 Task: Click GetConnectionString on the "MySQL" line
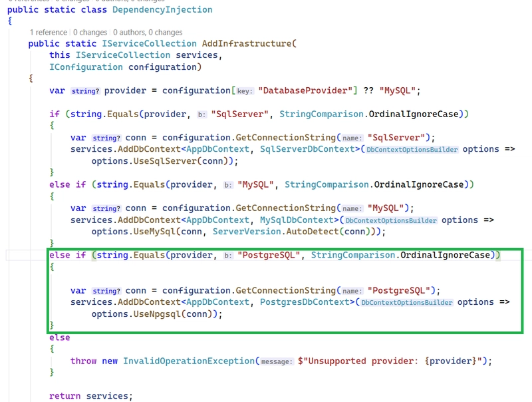tap(286, 208)
